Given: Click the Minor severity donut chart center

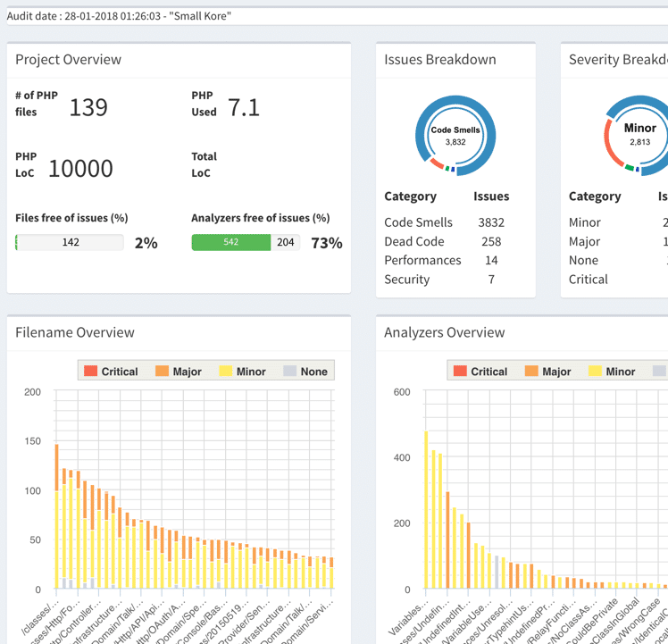Looking at the screenshot, I should (x=639, y=134).
